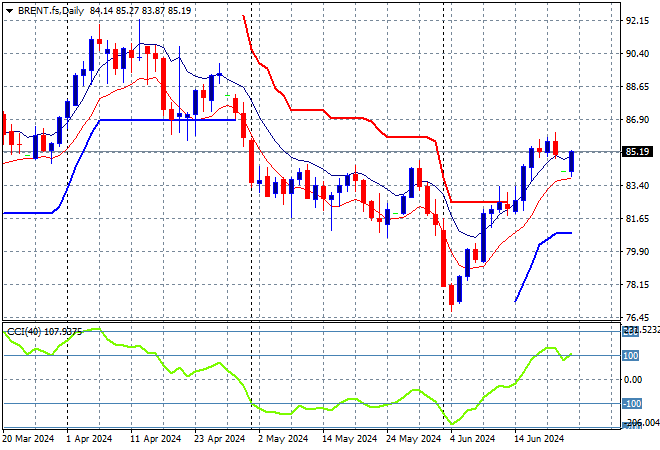Click the 23 Apr 2024 date label
This screenshot has height=450, width=660.
219,439
